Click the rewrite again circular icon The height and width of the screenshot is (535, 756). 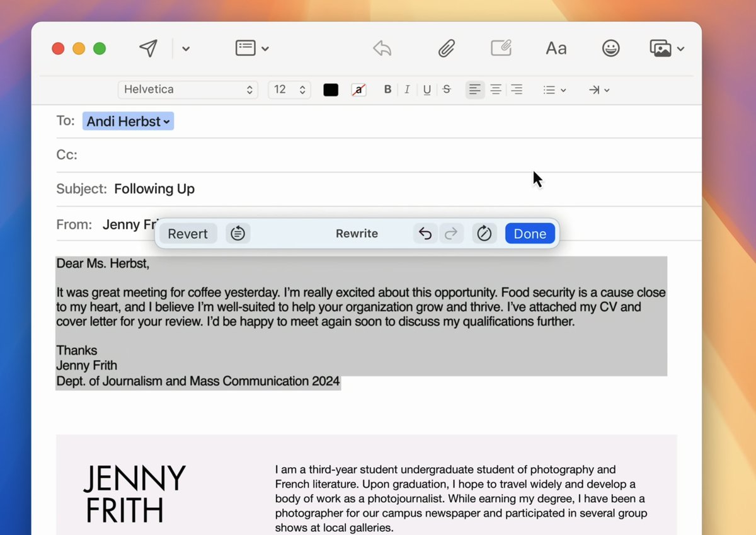[x=484, y=234]
